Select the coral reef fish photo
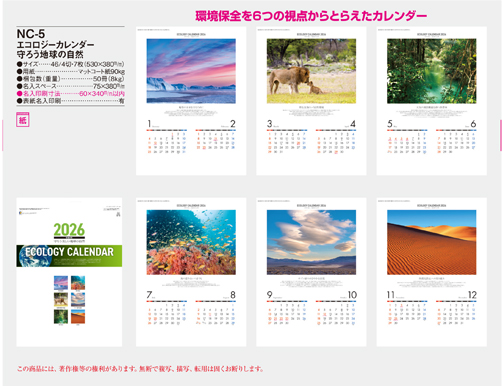502x386 pixels. click(x=191, y=242)
